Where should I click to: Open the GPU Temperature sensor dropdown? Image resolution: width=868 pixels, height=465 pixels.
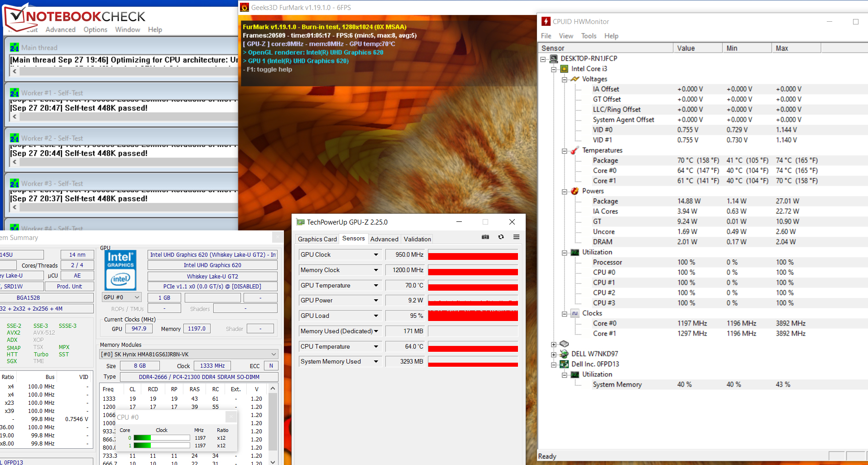point(376,286)
